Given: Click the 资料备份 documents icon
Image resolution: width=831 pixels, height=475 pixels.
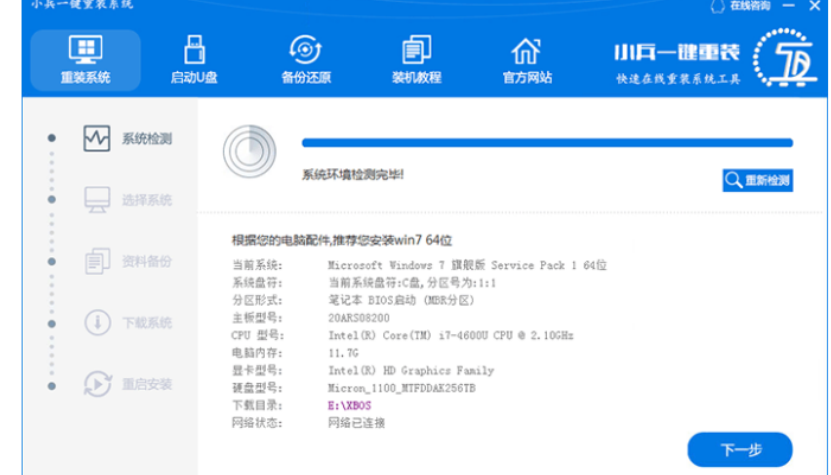Looking at the screenshot, I should 97,261.
